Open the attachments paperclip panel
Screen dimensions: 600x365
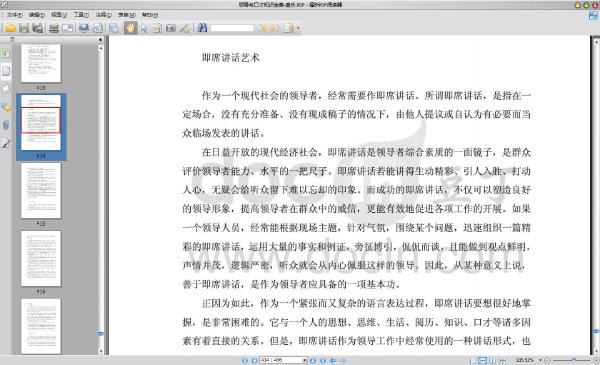[6, 125]
